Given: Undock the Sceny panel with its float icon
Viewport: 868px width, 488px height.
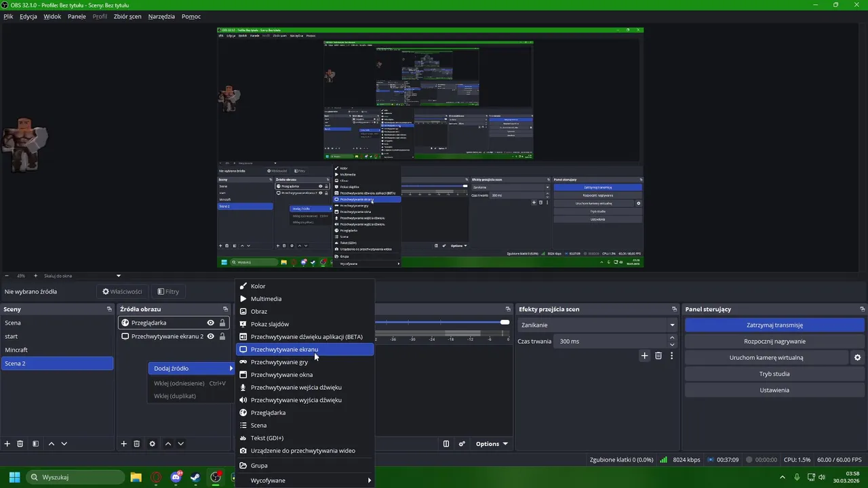Looking at the screenshot, I should click(x=109, y=309).
